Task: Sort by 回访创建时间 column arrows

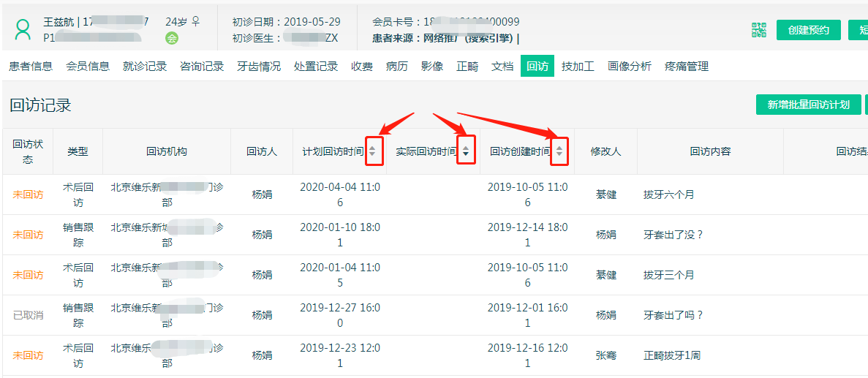Action: click(559, 151)
